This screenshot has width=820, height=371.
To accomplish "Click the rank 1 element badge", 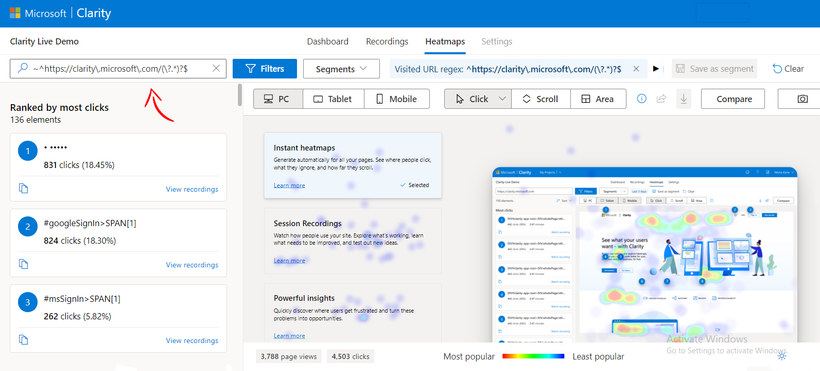I will pos(28,151).
